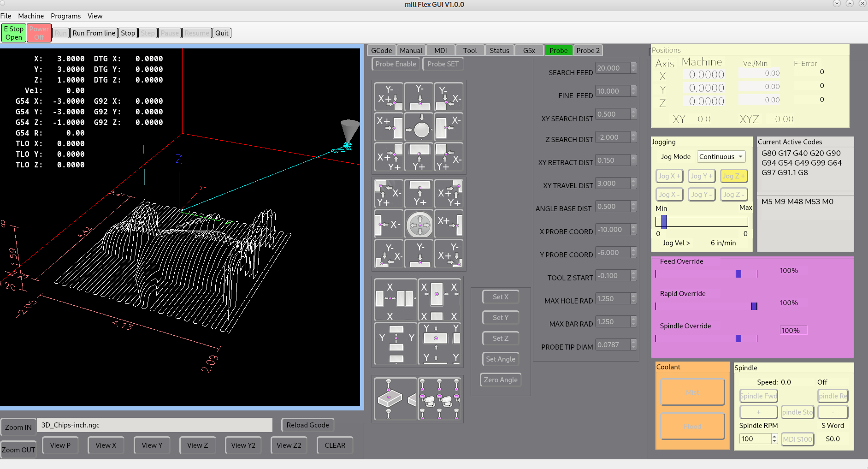
Task: Click the tool setter probe icon
Action: [439, 399]
